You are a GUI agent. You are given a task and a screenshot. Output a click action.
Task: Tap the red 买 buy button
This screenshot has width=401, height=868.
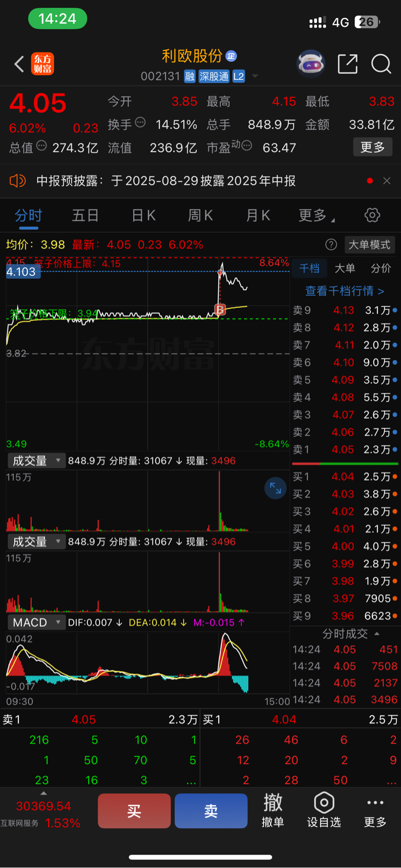(x=134, y=811)
